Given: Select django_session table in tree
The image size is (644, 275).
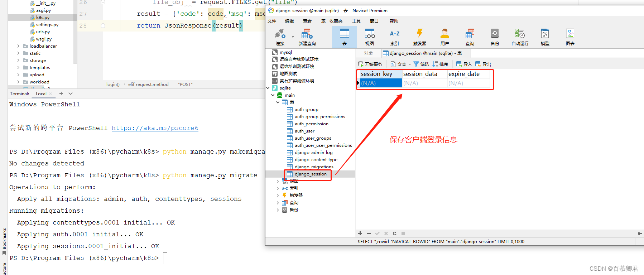Looking at the screenshot, I should click(310, 174).
